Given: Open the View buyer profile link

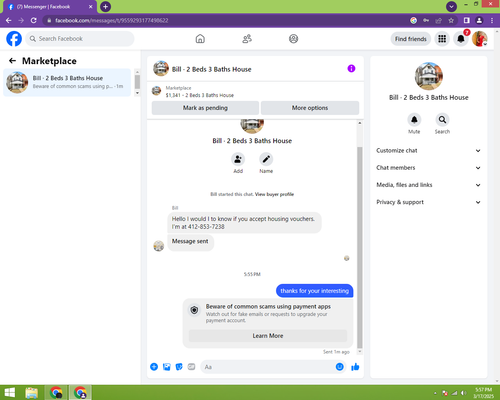Looking at the screenshot, I should coord(274,194).
